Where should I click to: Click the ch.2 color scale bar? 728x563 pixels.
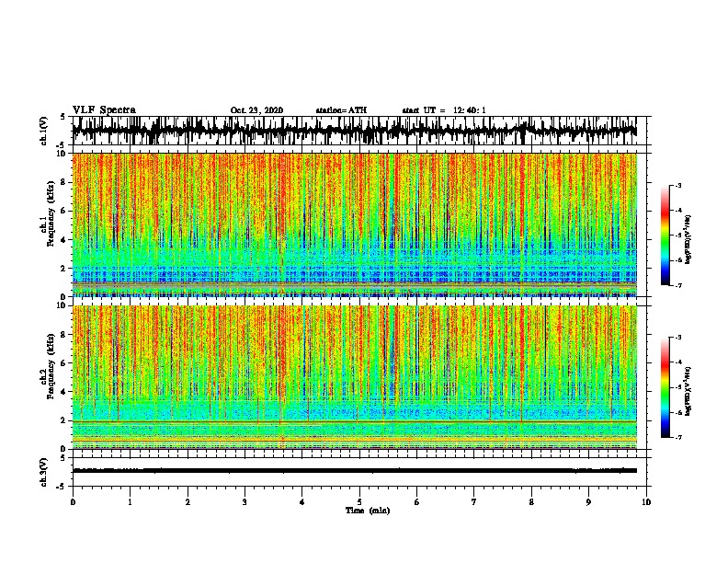(x=665, y=387)
